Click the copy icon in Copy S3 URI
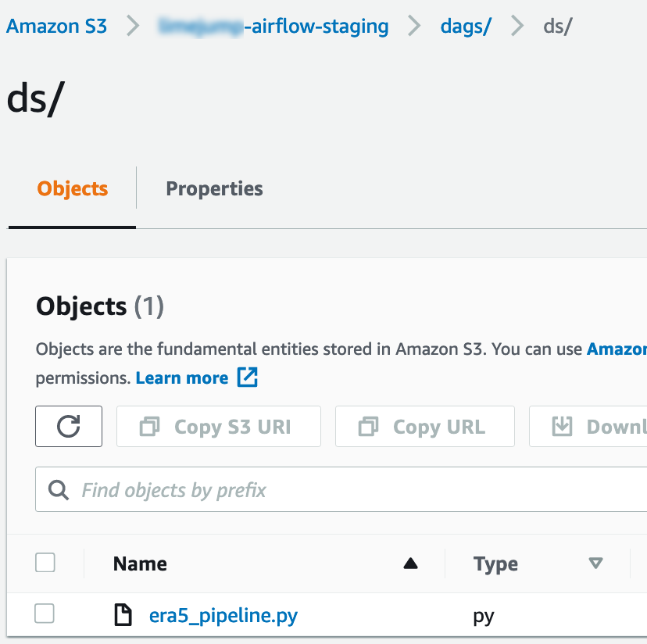The height and width of the screenshot is (644, 647). [x=149, y=427]
